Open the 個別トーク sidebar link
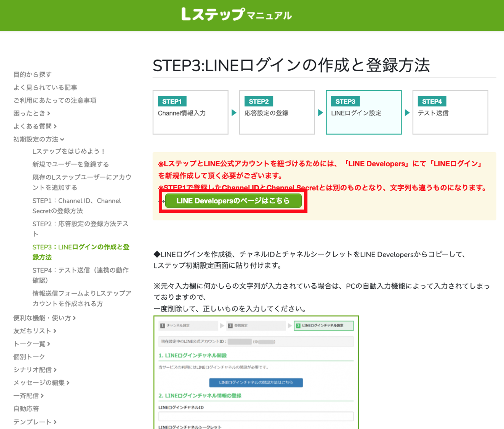 pyautogui.click(x=29, y=357)
